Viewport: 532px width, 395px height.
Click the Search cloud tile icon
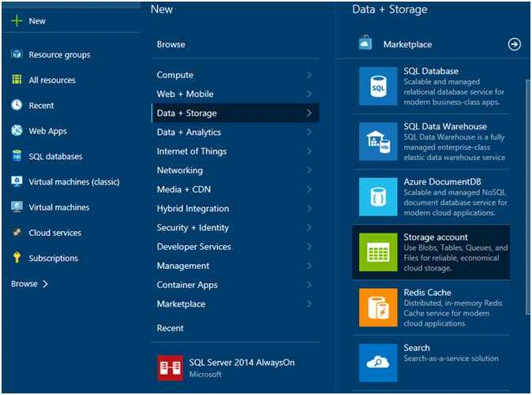(378, 363)
